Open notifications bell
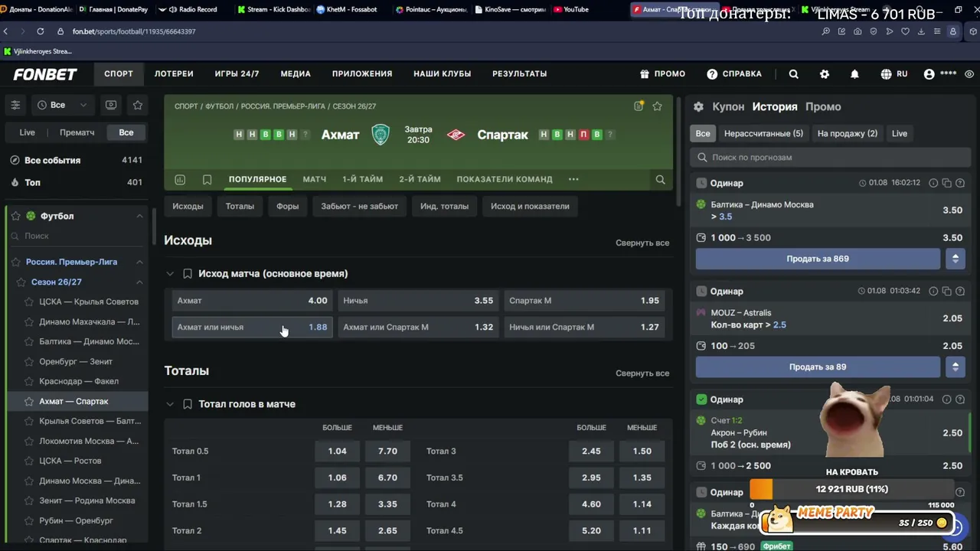The height and width of the screenshot is (551, 980). [854, 73]
